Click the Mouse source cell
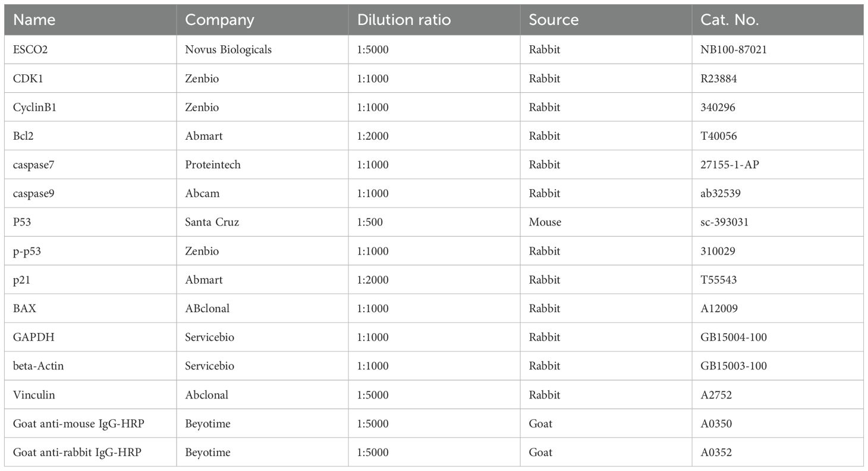This screenshot has width=868, height=471. (545, 222)
